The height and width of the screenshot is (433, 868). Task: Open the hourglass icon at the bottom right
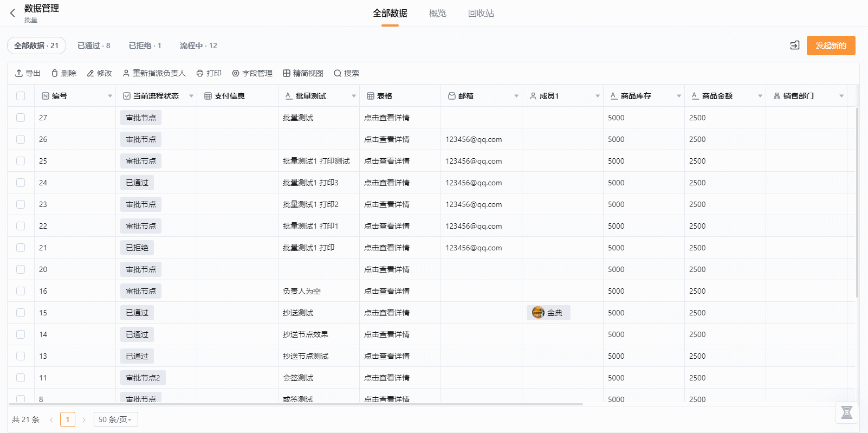click(x=847, y=413)
